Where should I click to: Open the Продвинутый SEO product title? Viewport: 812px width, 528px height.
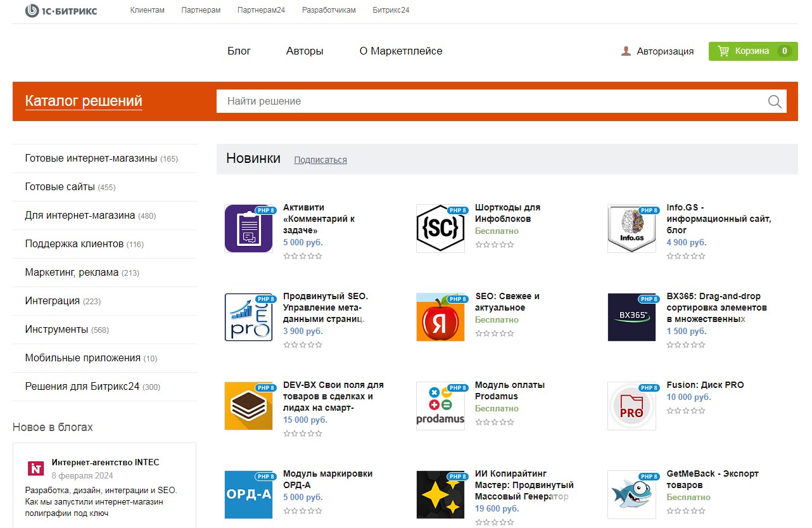click(326, 307)
